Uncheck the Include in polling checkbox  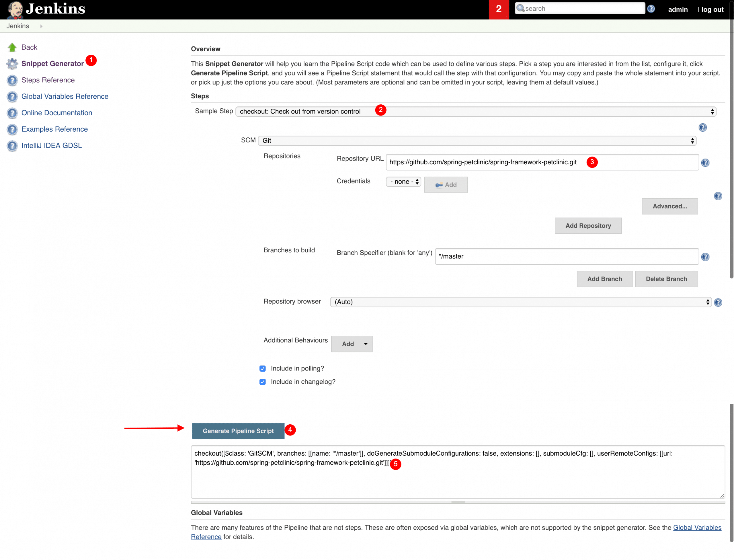(x=263, y=368)
